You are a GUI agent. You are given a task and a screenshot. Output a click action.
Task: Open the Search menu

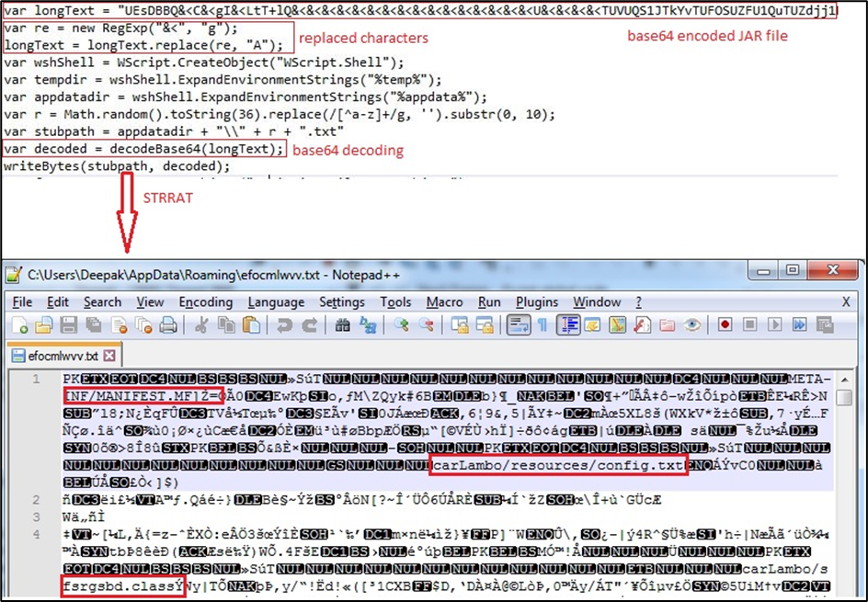coord(102,302)
